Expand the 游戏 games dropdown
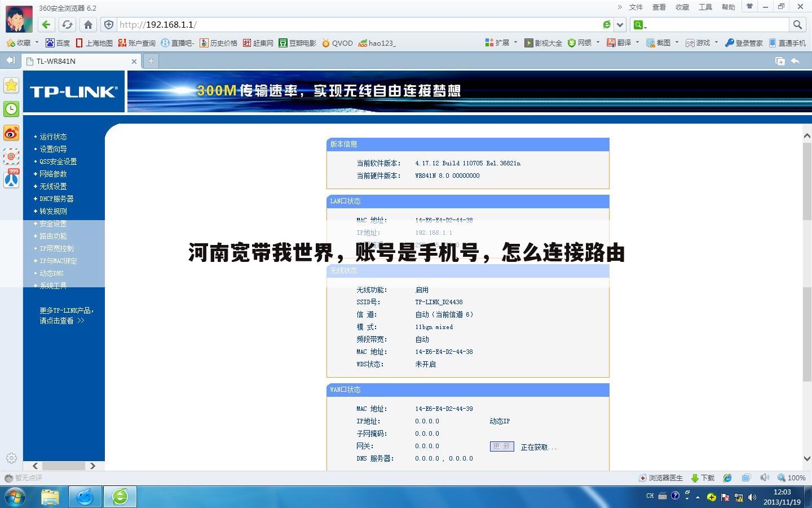 tap(717, 42)
